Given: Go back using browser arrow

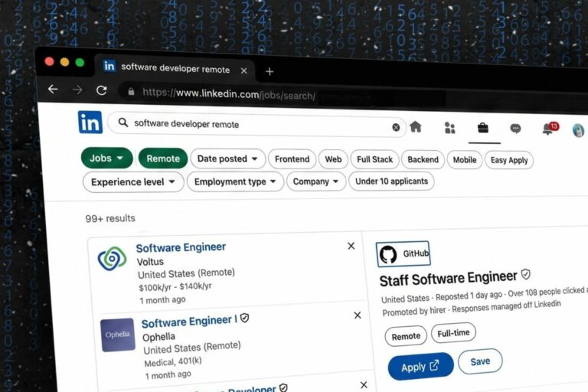Looking at the screenshot, I should pyautogui.click(x=53, y=89).
